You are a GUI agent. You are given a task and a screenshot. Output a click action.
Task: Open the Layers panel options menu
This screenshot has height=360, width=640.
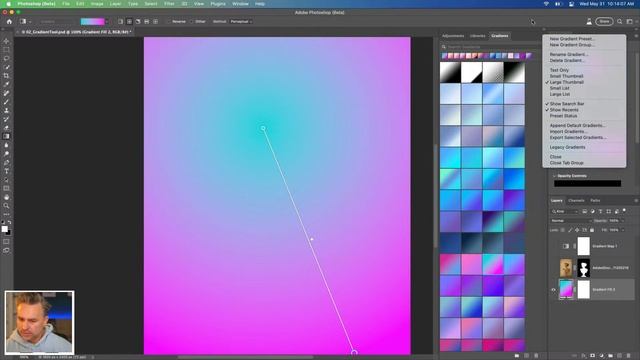click(636, 200)
